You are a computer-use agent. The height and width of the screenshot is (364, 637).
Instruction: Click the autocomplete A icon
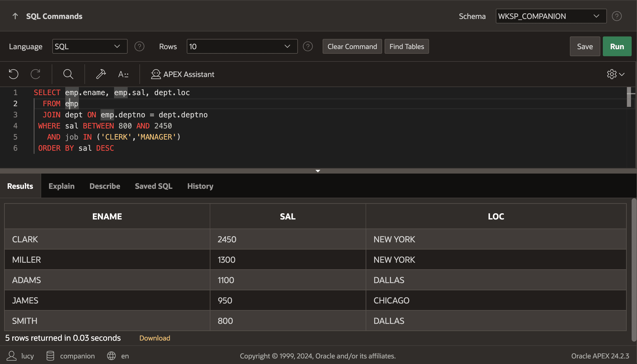123,74
